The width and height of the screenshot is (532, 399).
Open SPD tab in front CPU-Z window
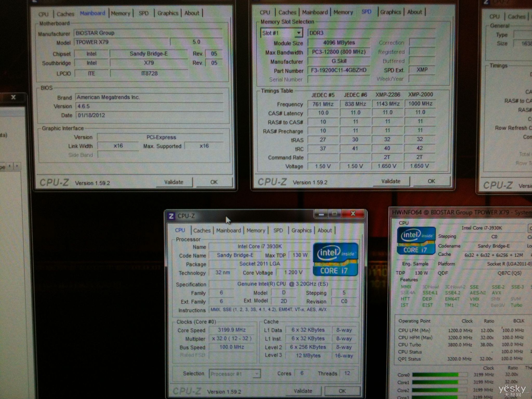point(278,230)
